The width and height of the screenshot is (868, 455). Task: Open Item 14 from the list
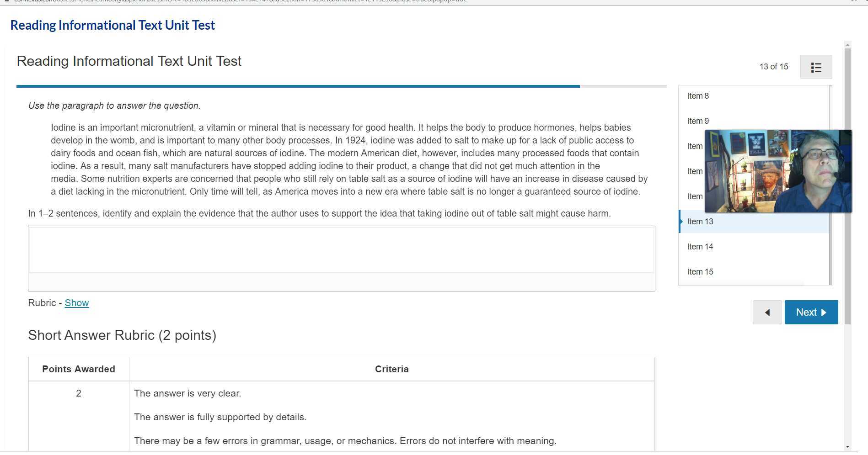[700, 247]
